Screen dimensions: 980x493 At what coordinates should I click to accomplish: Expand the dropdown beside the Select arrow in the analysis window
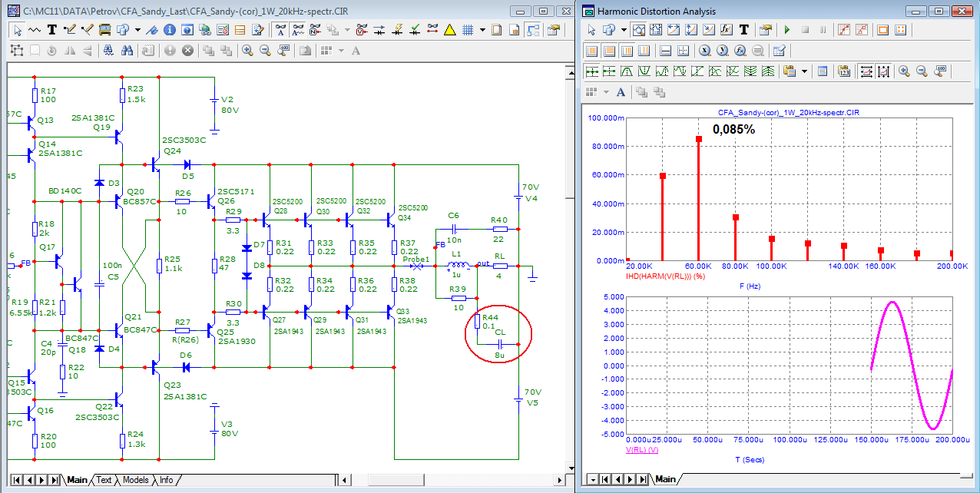click(624, 30)
